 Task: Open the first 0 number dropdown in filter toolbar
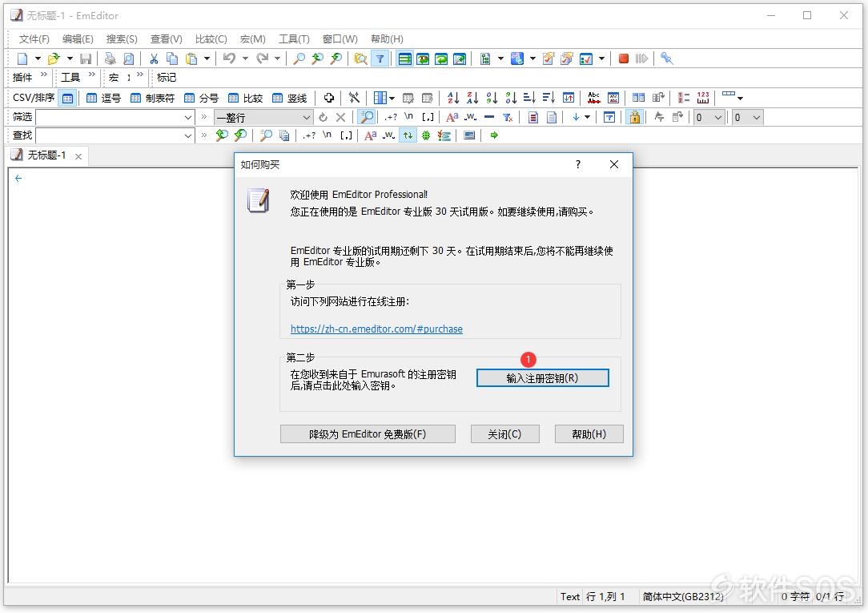tap(718, 118)
